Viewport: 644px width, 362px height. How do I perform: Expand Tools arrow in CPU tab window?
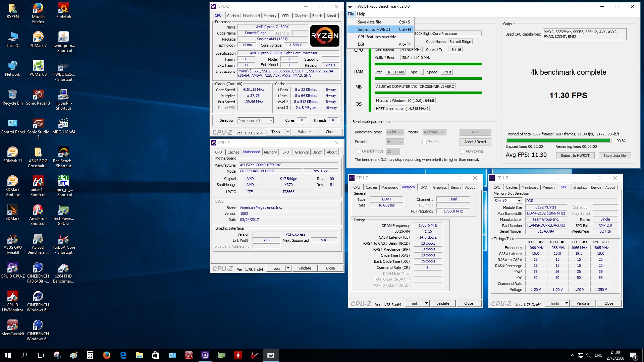click(288, 132)
